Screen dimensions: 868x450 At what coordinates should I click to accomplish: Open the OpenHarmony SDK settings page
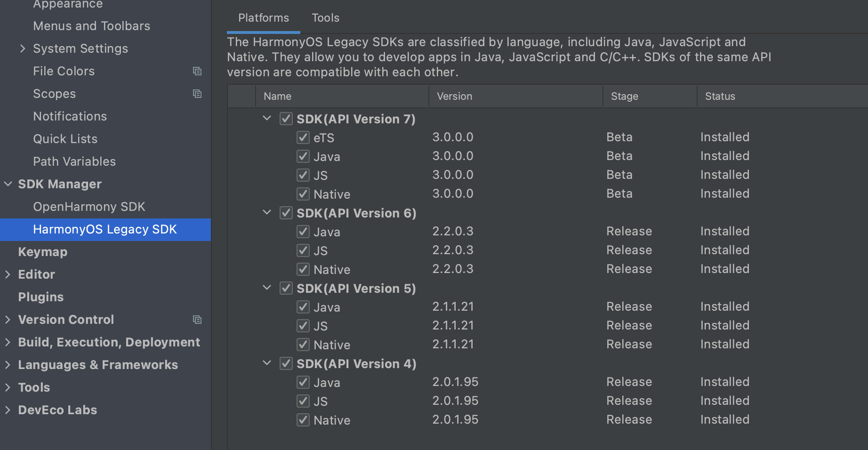(89, 207)
